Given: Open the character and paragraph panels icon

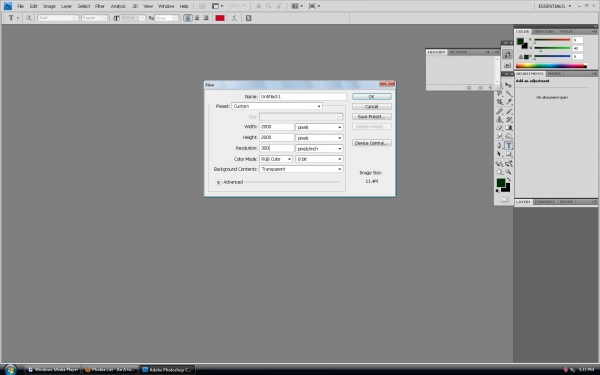Looking at the screenshot, I should (248, 18).
